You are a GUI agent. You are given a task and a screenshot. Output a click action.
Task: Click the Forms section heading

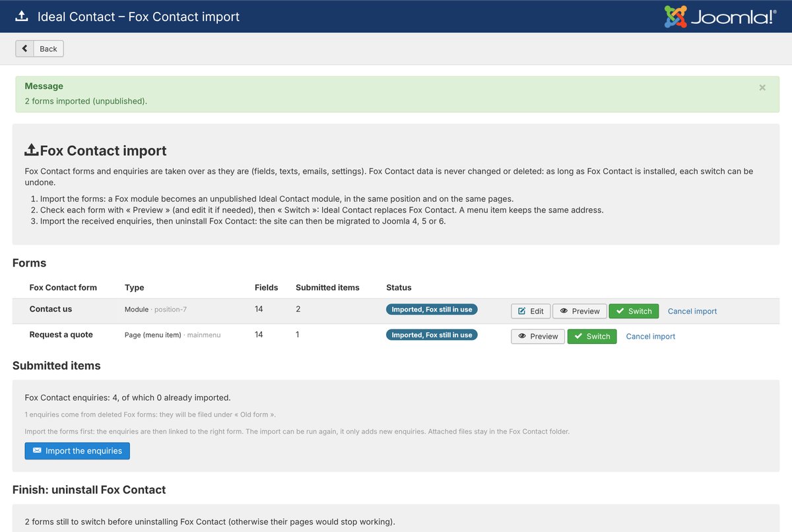[x=30, y=263]
